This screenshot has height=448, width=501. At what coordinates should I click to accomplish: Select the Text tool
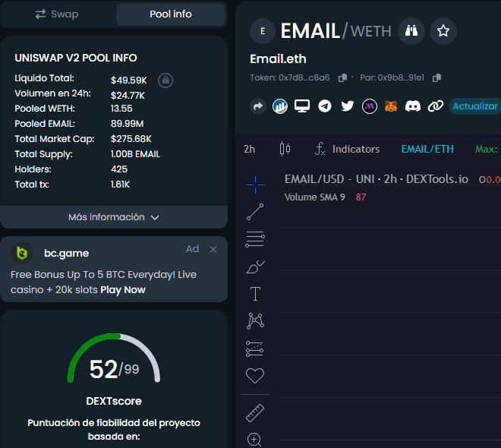tap(255, 294)
